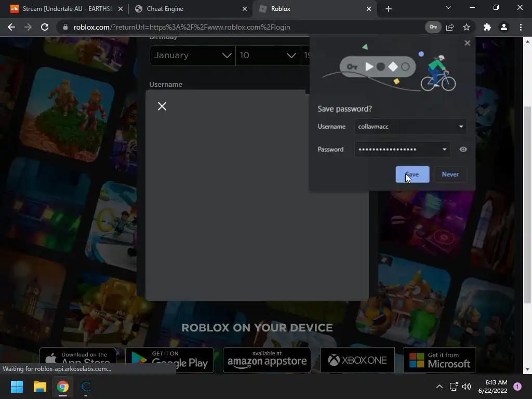Show hidden system tray icons
The height and width of the screenshot is (399, 532).
point(439,387)
